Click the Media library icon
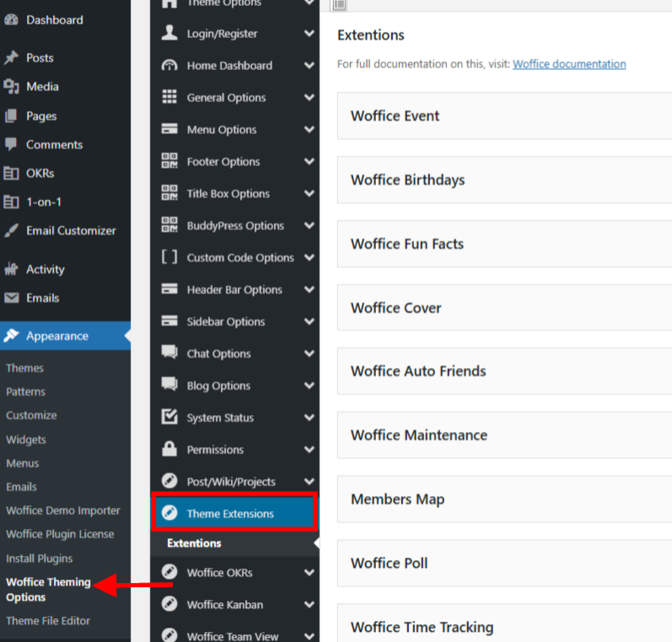This screenshot has width=672, height=642. pyautogui.click(x=11, y=86)
